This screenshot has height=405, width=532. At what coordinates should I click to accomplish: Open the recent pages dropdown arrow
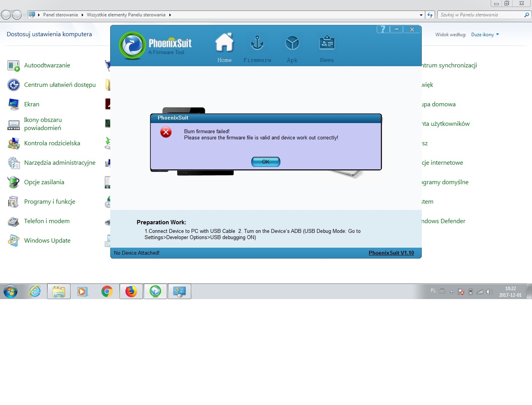(x=25, y=15)
